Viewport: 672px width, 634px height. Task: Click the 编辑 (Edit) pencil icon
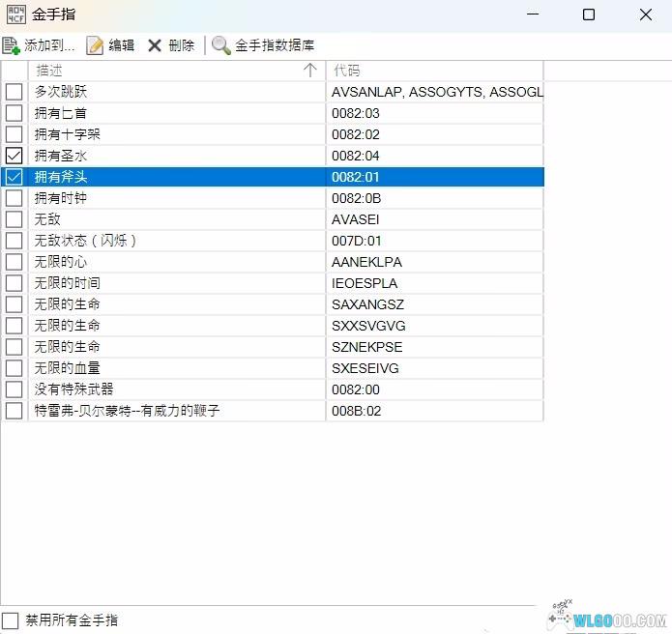[x=95, y=45]
